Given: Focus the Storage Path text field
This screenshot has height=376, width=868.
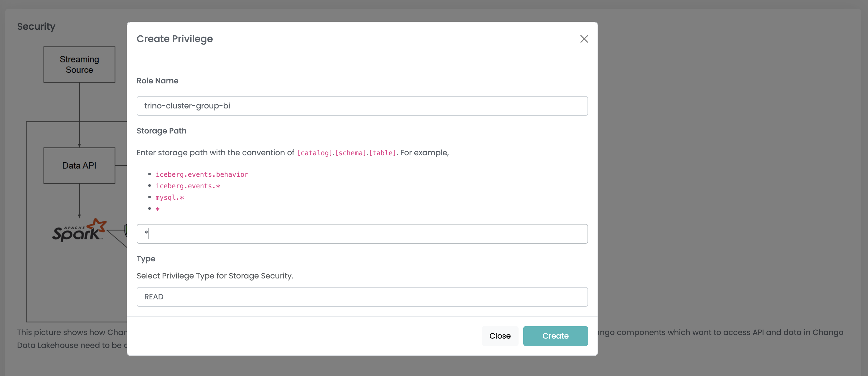Looking at the screenshot, I should pyautogui.click(x=362, y=233).
